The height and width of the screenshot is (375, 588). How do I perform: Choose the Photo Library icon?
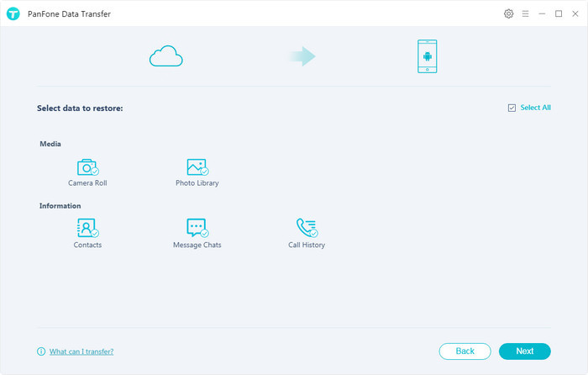tap(197, 166)
